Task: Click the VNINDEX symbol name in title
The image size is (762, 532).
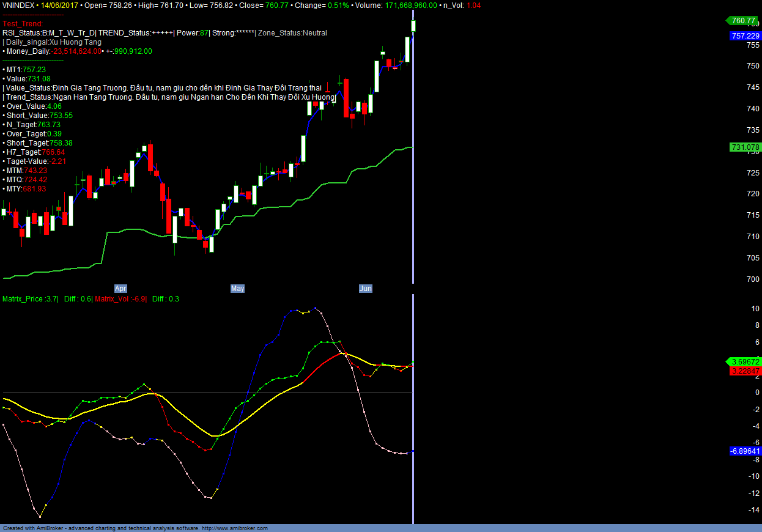Action: (x=18, y=5)
